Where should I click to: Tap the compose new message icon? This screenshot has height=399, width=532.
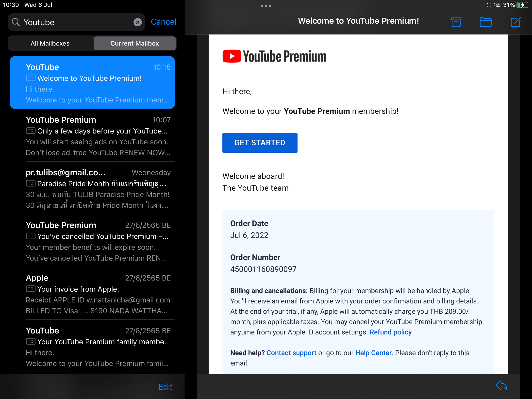[515, 22]
